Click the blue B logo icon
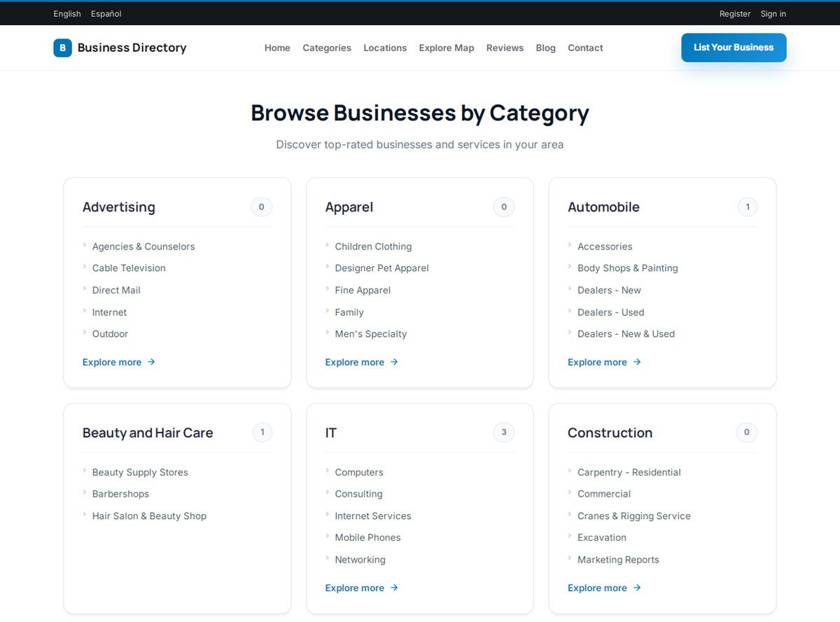 (x=62, y=48)
